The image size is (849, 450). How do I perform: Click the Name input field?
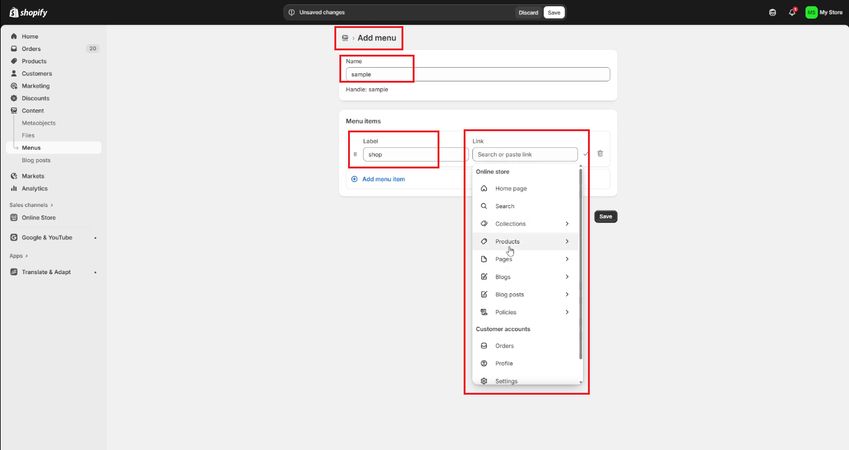pyautogui.click(x=478, y=74)
